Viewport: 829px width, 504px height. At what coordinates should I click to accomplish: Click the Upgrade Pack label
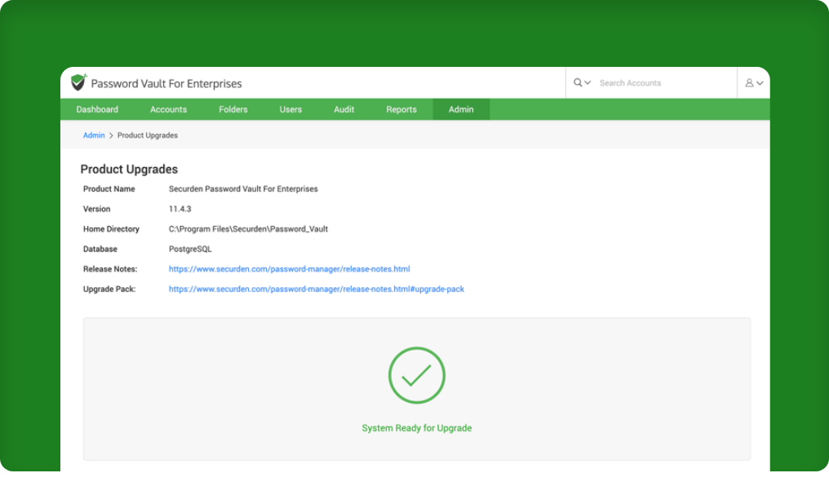(x=109, y=289)
